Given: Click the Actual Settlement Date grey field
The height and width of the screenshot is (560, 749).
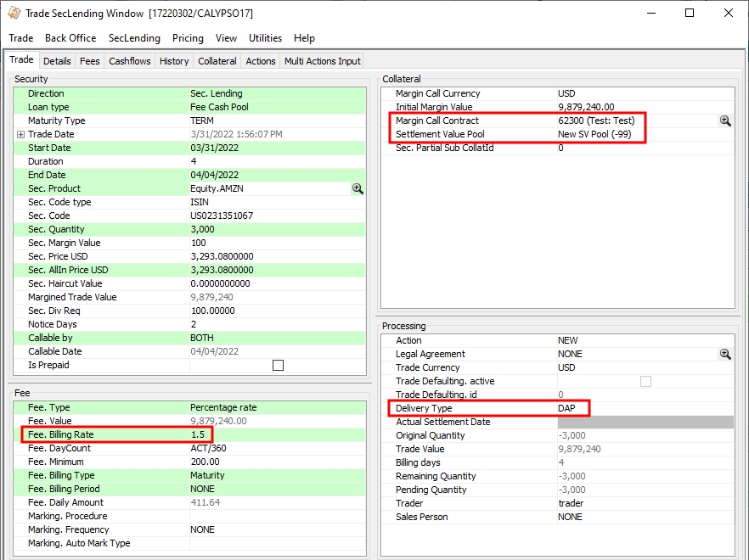Looking at the screenshot, I should (645, 422).
